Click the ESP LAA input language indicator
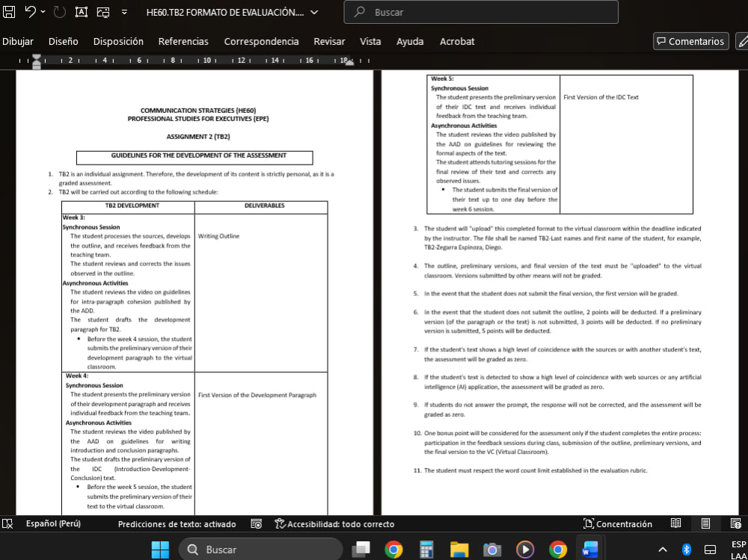This screenshot has height=560, width=748. [738, 550]
